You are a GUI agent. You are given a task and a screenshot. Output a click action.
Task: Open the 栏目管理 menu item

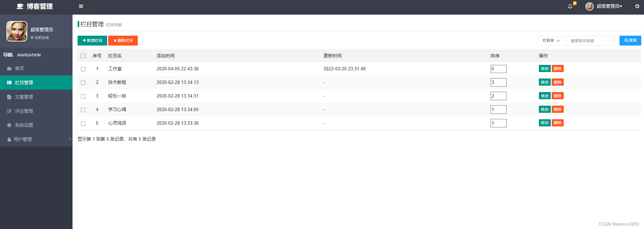[x=36, y=83]
